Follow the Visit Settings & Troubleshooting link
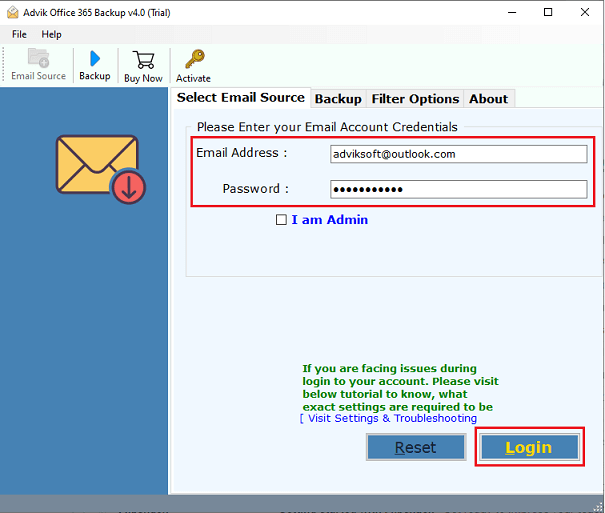Screen dimensions: 605x513 tap(389, 418)
